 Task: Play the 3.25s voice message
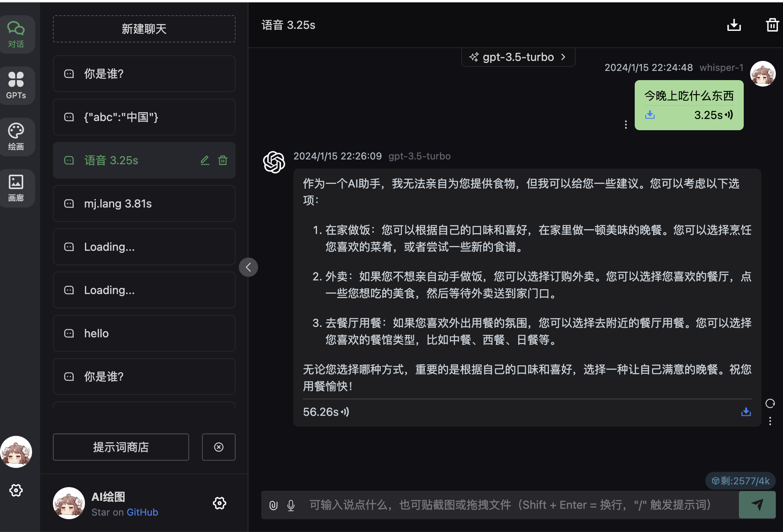[x=713, y=115]
